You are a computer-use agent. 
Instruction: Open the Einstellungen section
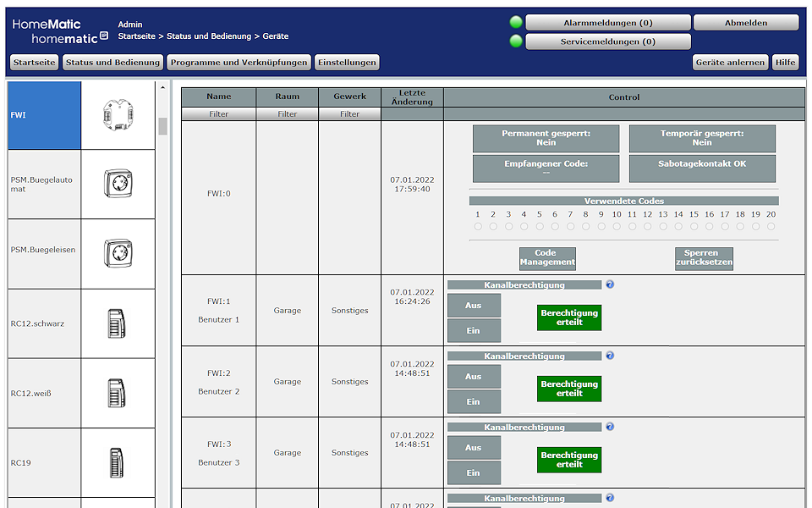(x=347, y=62)
